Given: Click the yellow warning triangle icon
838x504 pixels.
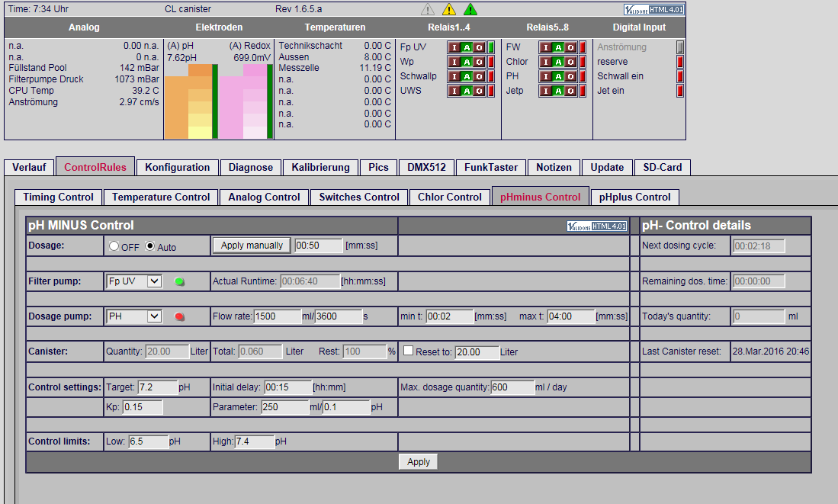Looking at the screenshot, I should 449,9.
